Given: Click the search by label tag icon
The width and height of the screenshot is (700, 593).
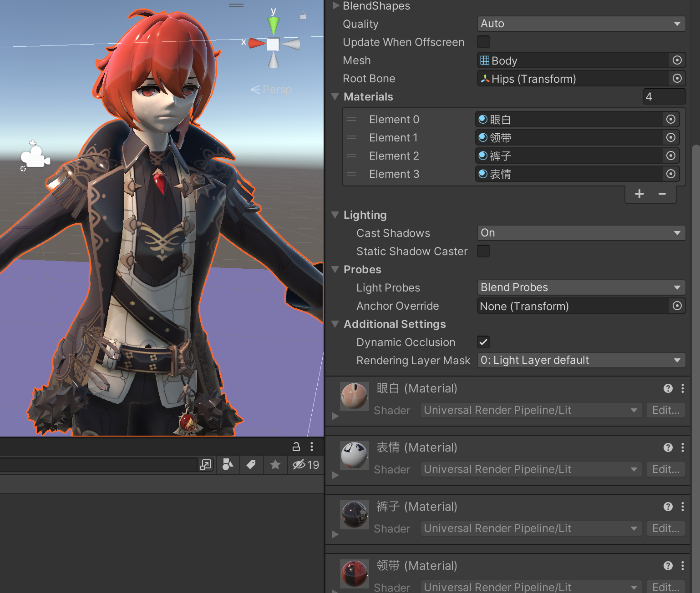Looking at the screenshot, I should tap(251, 465).
